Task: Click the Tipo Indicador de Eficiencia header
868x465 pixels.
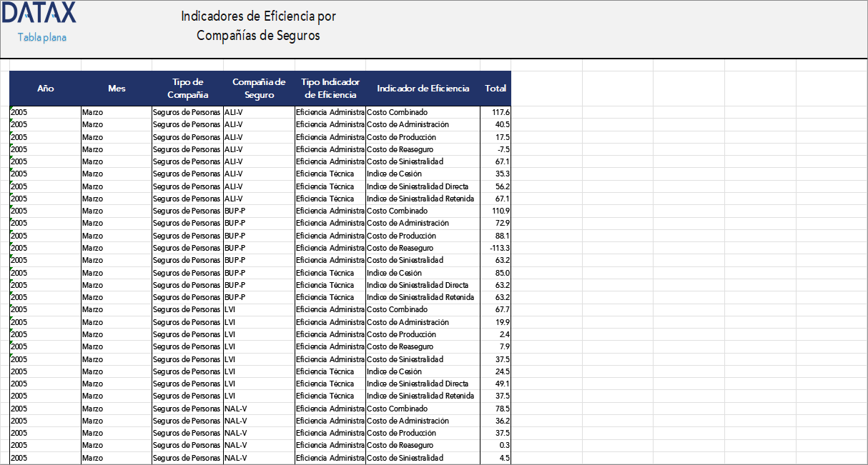Action: pyautogui.click(x=330, y=89)
